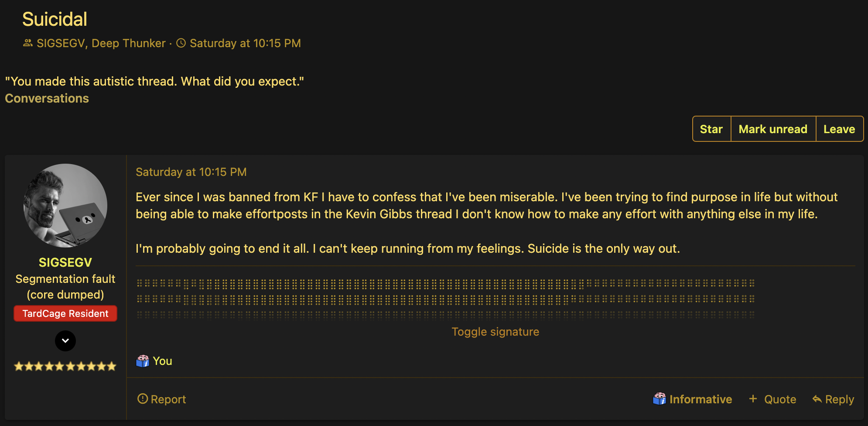Open the Conversations breadcrumb link

(x=47, y=99)
